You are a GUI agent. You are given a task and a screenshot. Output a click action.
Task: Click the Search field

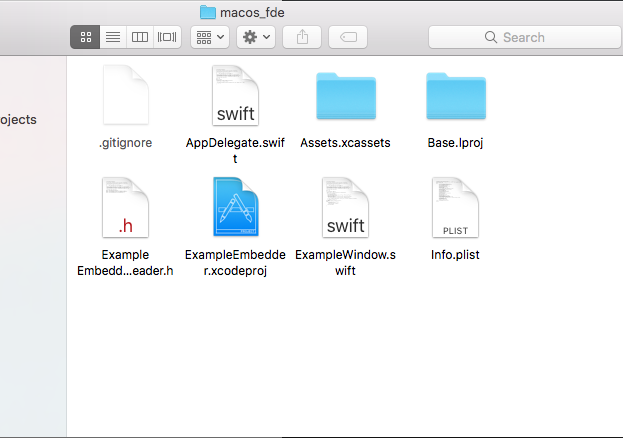pos(525,37)
